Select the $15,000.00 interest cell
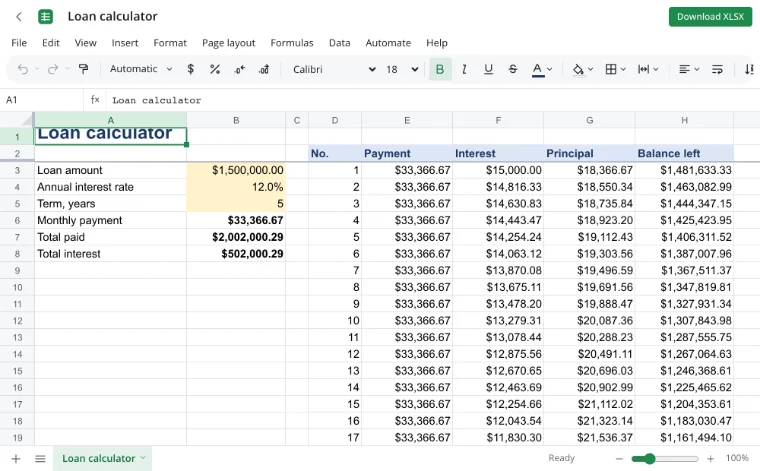This screenshot has height=471, width=760. tap(498, 170)
